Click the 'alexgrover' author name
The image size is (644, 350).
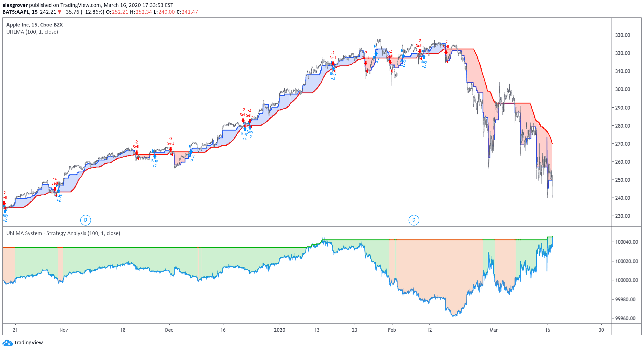pyautogui.click(x=15, y=5)
